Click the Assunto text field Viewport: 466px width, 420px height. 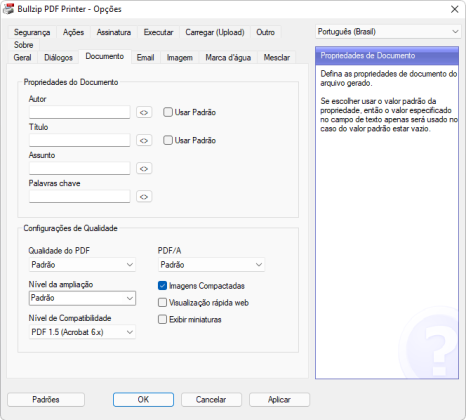pos(79,168)
